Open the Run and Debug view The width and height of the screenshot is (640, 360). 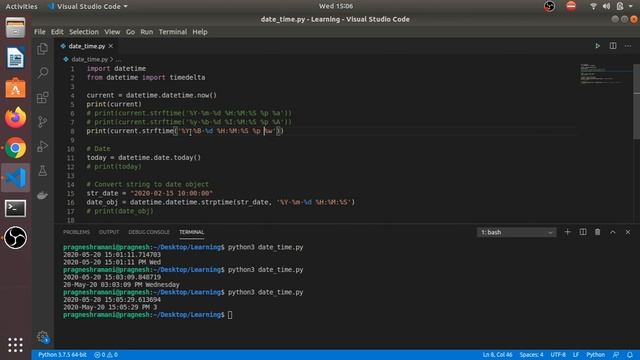[x=42, y=146]
